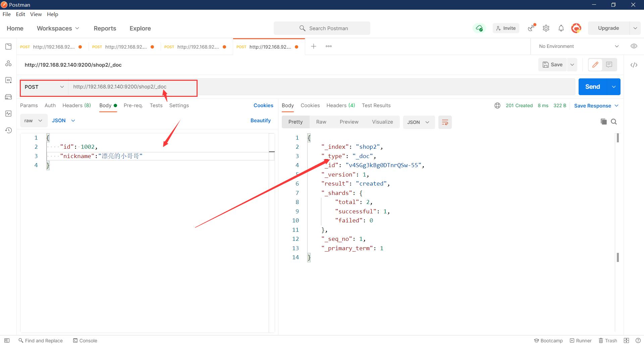Click Upgrade button
Viewport: 644px width, 345px height.
click(608, 28)
